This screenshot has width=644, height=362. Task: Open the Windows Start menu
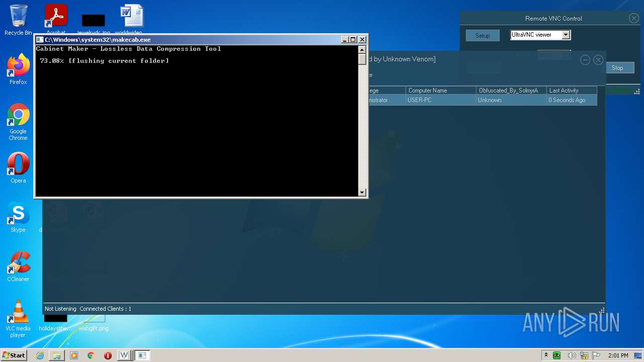14,355
